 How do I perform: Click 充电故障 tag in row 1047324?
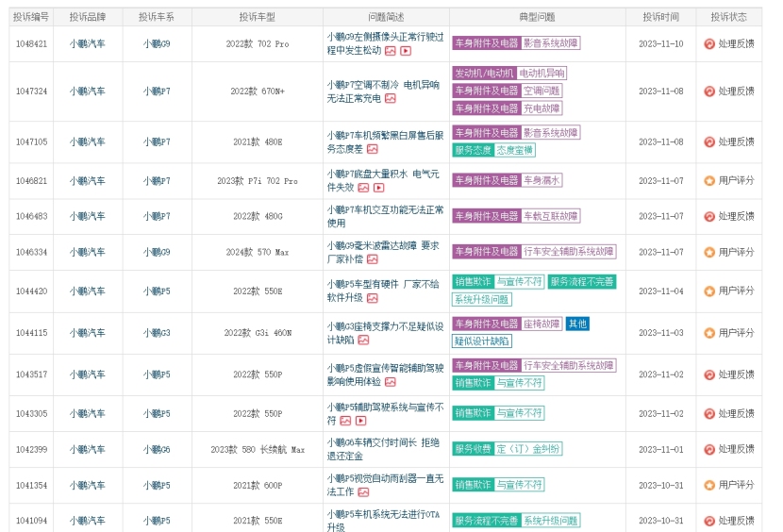(541, 108)
